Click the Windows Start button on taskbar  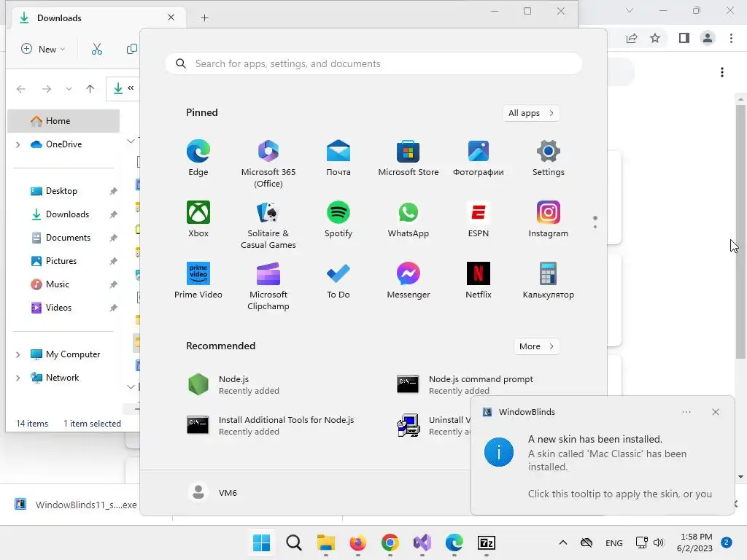pos(262,542)
